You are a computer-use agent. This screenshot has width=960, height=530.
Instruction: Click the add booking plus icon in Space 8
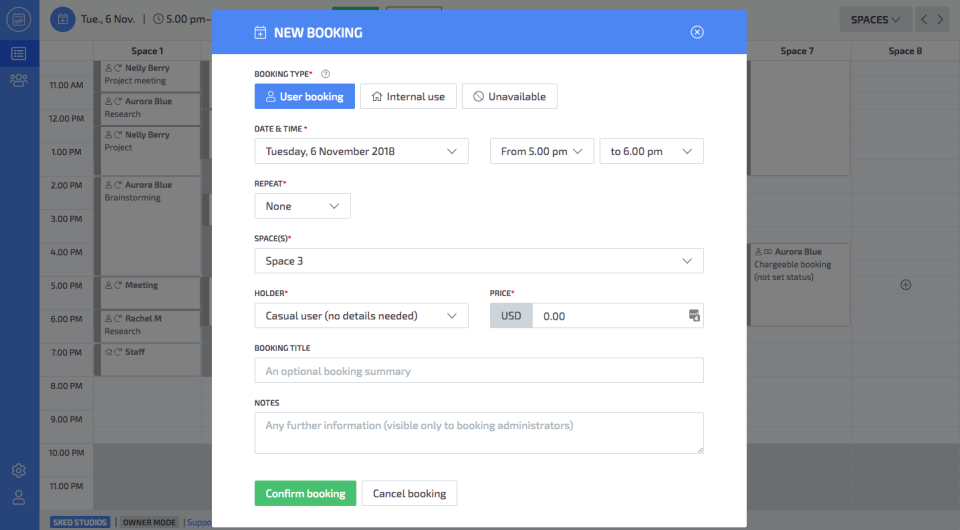point(906,285)
